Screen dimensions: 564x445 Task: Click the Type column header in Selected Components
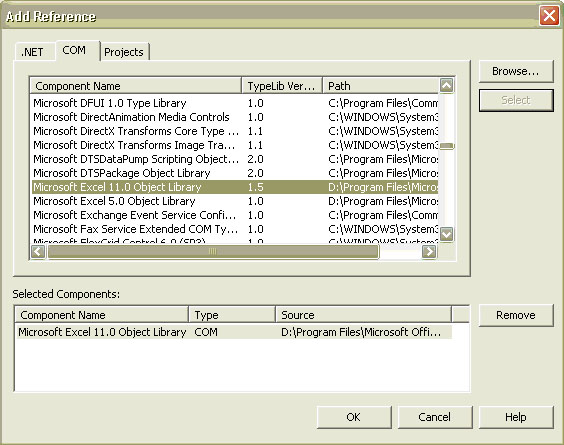click(x=232, y=315)
